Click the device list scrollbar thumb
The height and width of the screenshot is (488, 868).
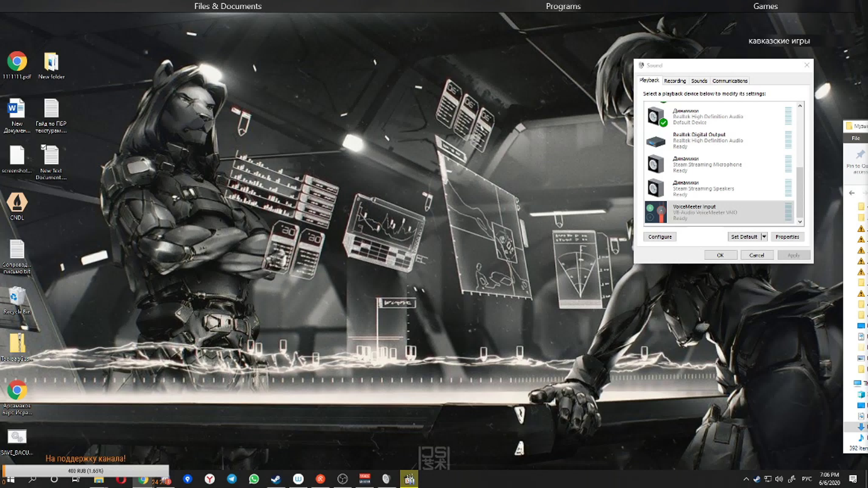tap(800, 192)
